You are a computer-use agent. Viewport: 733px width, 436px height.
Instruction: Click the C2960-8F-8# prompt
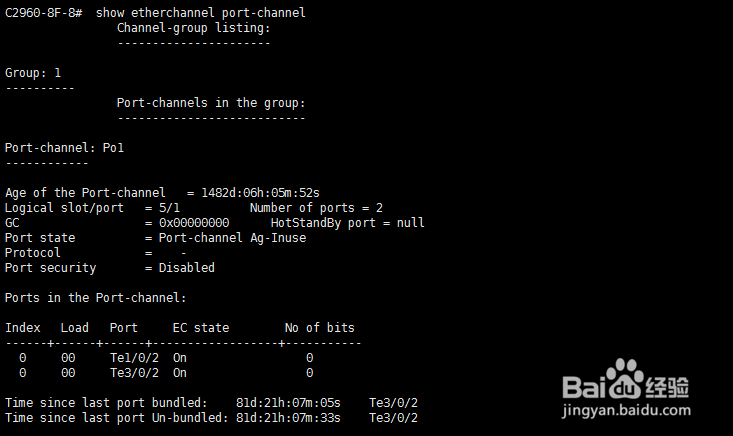(x=43, y=13)
